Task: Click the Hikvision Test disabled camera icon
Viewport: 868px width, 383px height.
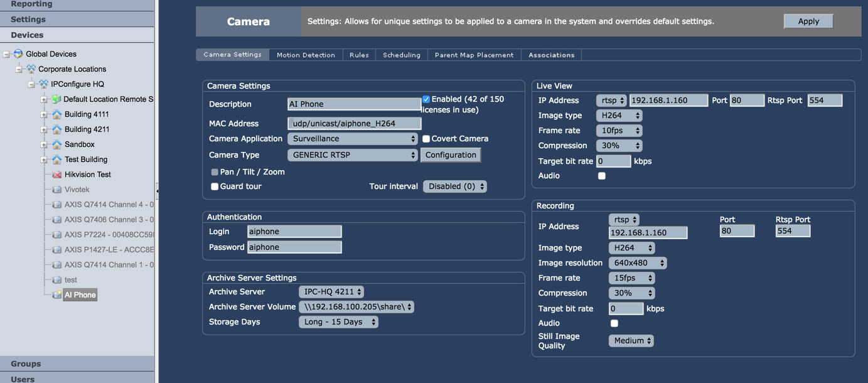Action: coord(57,175)
